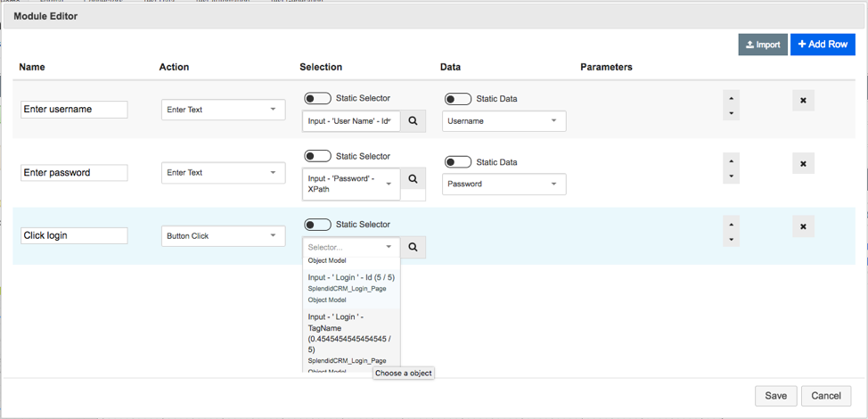Click the Add Row button

click(x=823, y=45)
